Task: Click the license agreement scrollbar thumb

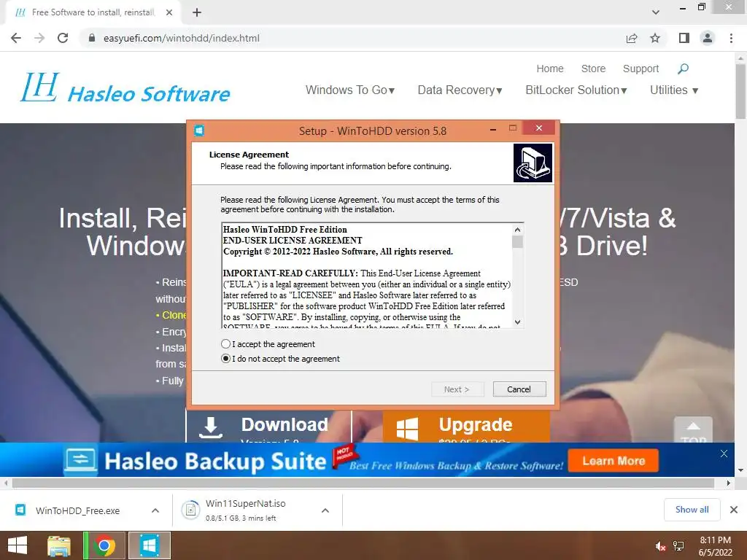Action: point(517,242)
